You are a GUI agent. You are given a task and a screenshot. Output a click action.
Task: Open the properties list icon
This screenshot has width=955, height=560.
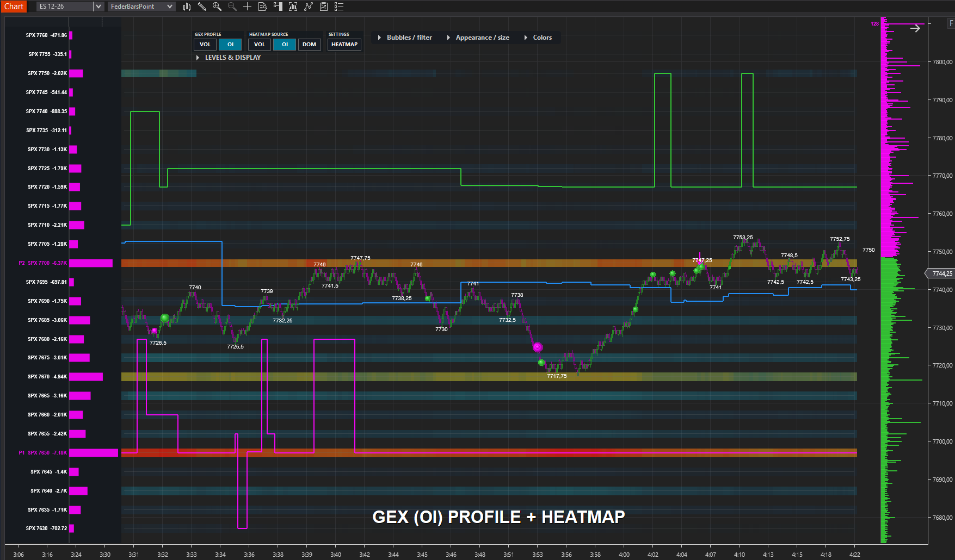tap(339, 7)
